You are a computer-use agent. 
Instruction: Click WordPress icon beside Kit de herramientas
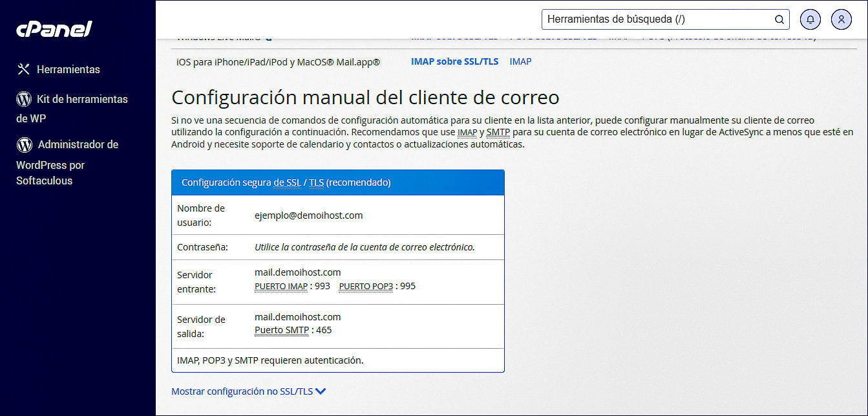point(24,99)
